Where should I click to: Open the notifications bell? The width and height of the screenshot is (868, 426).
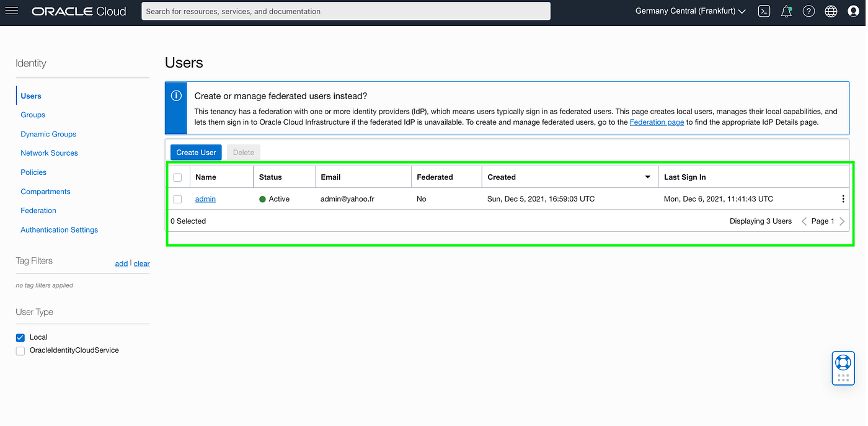(786, 11)
